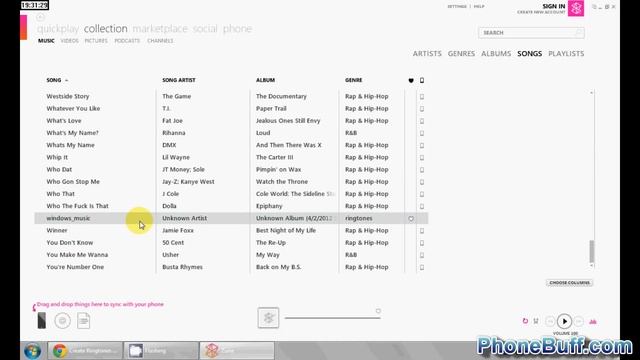
Task: Click the phone sync column header icon
Action: coord(422,80)
